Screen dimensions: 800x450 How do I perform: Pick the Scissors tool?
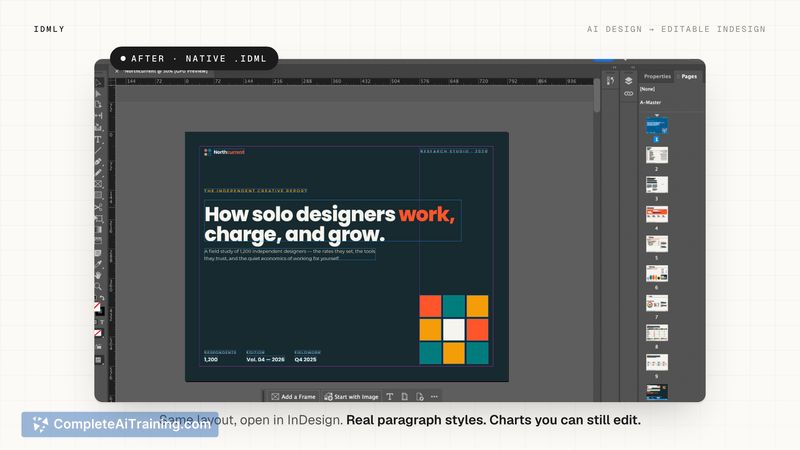coord(98,207)
